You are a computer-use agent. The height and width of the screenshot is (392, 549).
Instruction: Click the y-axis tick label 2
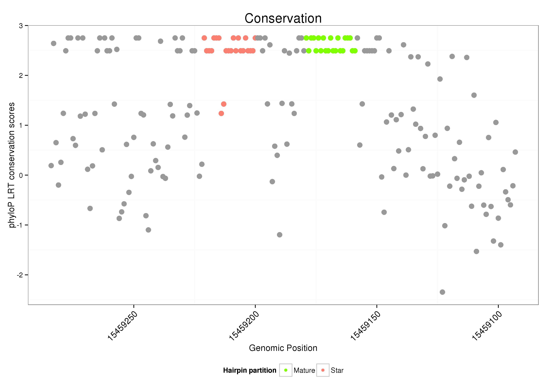[x=21, y=76]
